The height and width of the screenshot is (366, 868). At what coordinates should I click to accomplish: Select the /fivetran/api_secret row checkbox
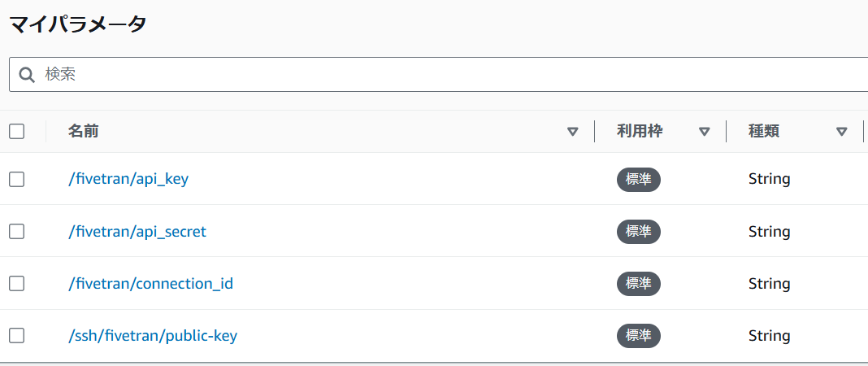[x=16, y=231]
